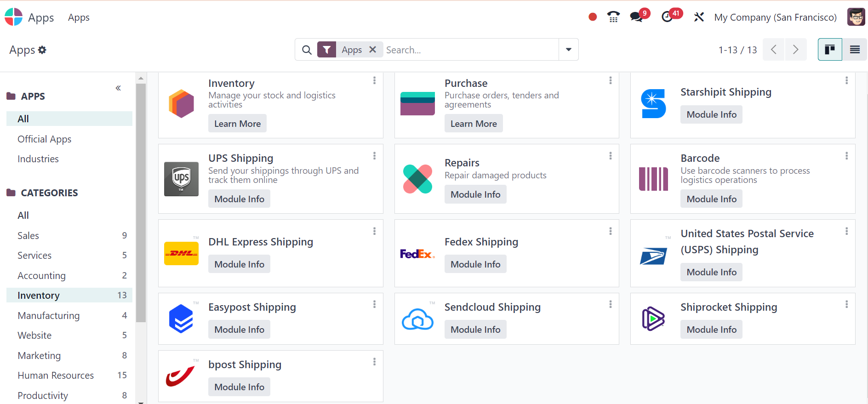Screen dimensions: 868x404
Task: Open Module Info for Starshipit Shipping
Action: point(711,114)
